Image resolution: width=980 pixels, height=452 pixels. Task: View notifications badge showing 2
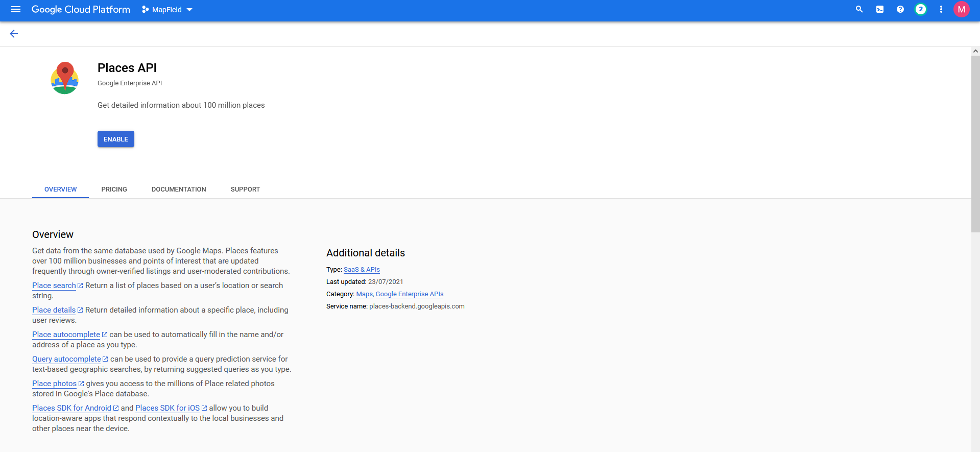coord(921,9)
